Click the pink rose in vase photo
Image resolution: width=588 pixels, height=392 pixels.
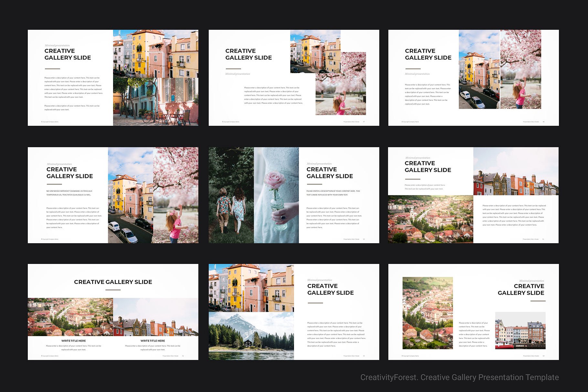(x=278, y=194)
